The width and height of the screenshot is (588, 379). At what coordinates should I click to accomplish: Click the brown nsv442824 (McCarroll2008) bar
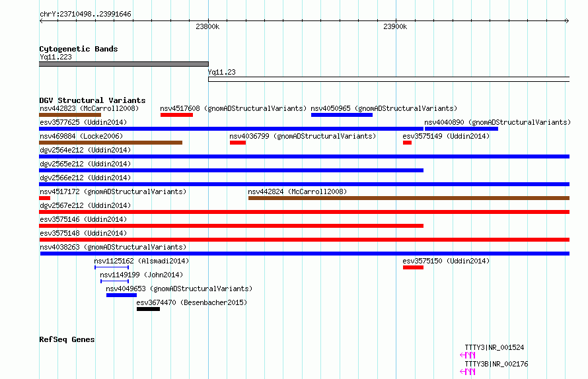[x=409, y=198]
